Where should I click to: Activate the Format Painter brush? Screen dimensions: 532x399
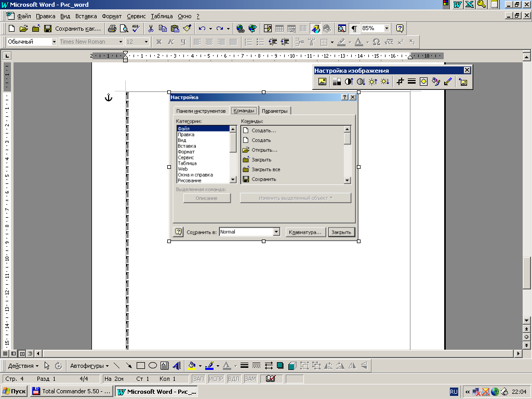[x=187, y=29]
